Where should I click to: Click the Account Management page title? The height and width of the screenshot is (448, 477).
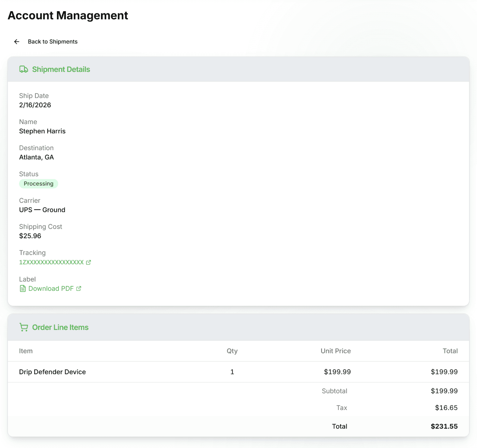point(68,16)
